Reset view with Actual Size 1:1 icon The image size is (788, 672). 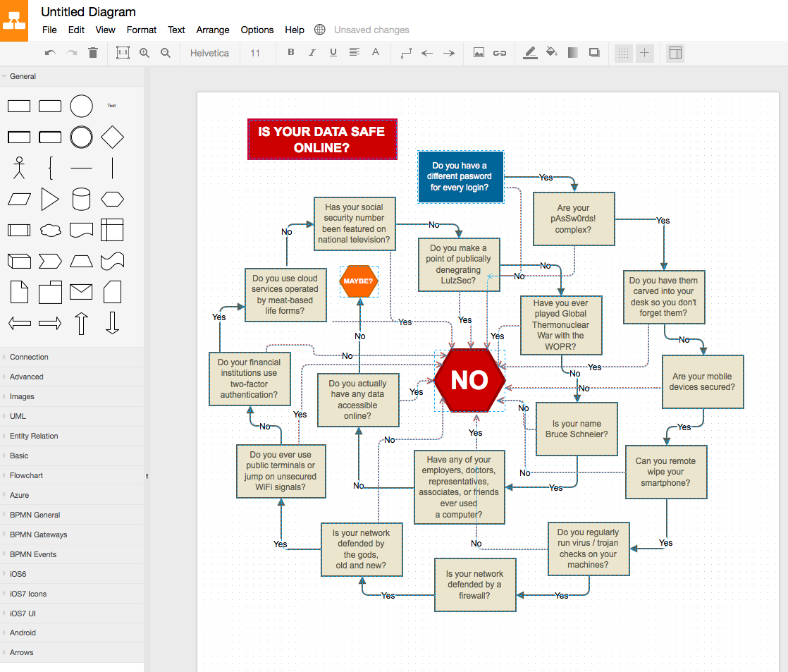point(123,53)
